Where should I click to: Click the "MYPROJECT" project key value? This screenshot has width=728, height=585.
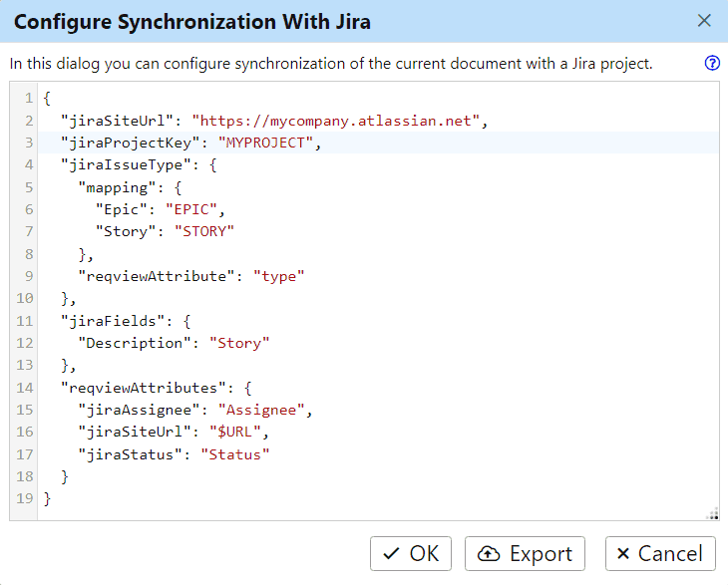point(268,143)
